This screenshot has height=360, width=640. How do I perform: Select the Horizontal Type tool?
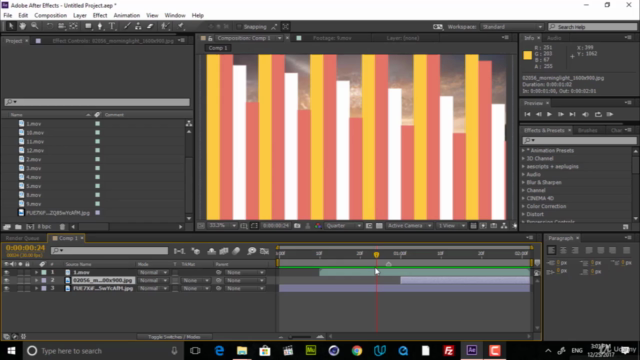click(112, 26)
